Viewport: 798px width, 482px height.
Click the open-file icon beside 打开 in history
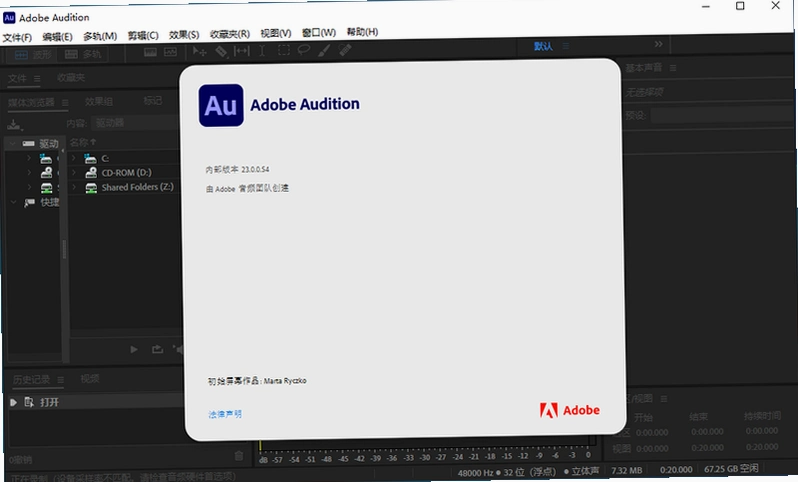(x=29, y=402)
